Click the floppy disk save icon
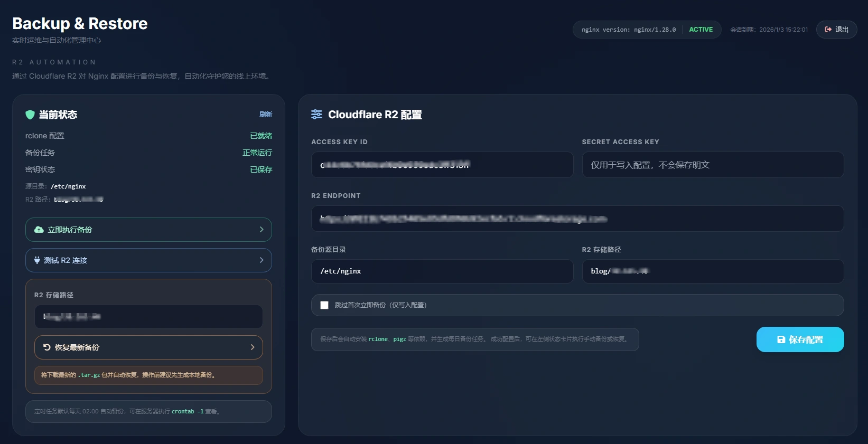Screen dimensions: 868x444 (x=781, y=339)
